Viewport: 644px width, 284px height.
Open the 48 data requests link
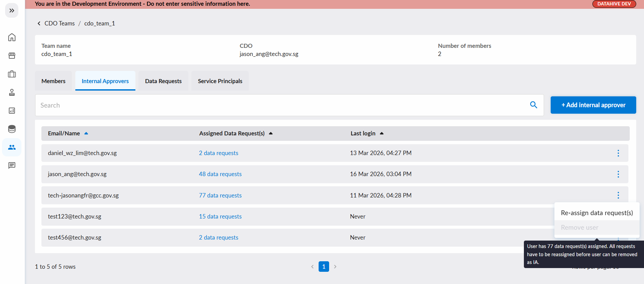coord(220,174)
